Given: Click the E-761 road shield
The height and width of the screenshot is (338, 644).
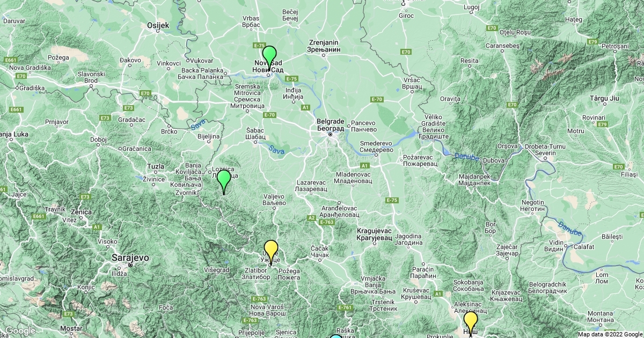Looking at the screenshot, I should 345,307.
